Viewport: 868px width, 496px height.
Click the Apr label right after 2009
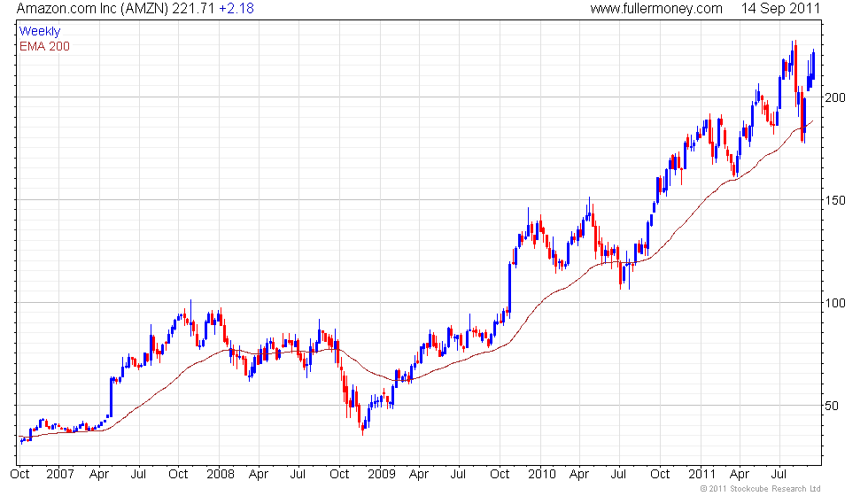(x=419, y=473)
